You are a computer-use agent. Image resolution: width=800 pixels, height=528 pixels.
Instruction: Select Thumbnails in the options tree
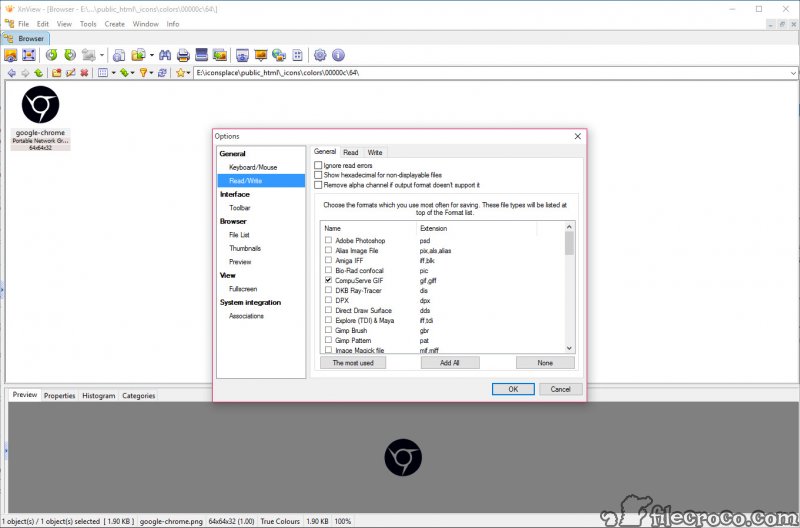point(245,248)
